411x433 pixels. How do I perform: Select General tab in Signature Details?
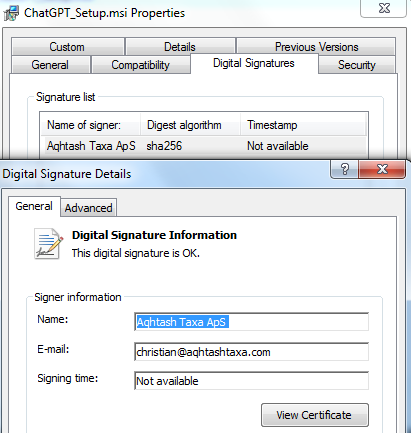click(34, 206)
